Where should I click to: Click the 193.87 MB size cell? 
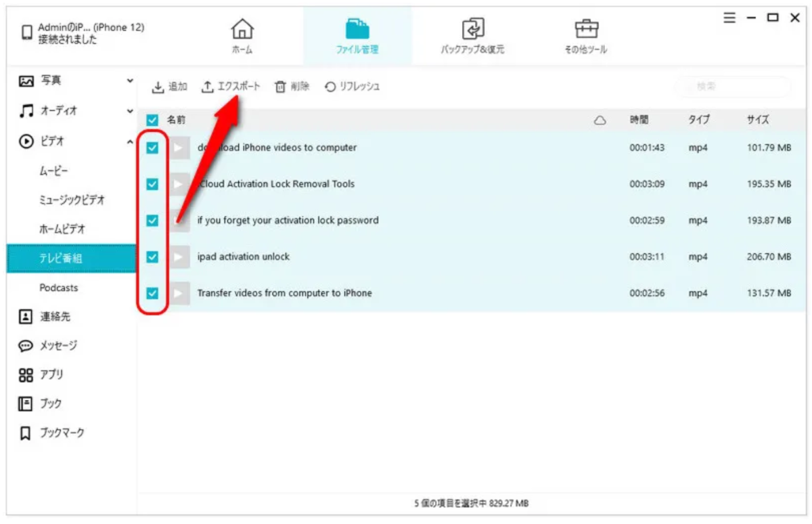point(769,221)
